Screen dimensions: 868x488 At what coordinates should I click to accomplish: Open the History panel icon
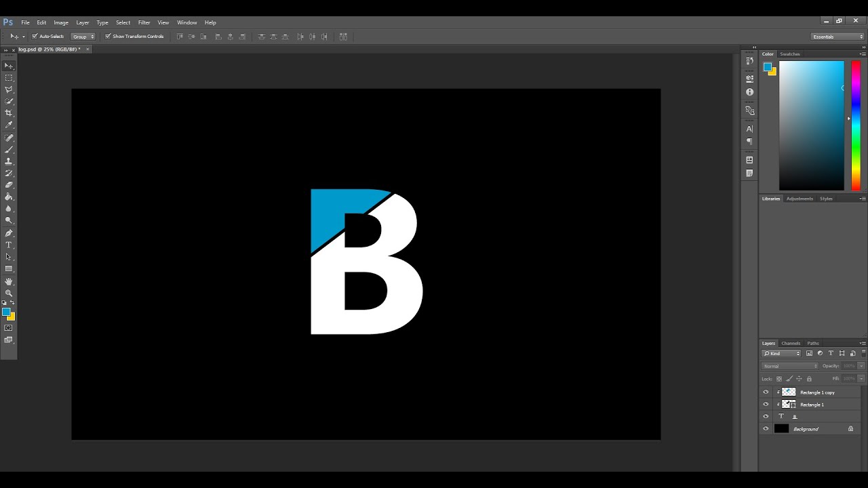[x=749, y=60]
